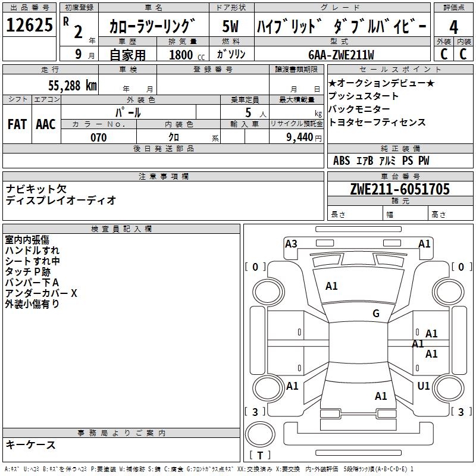Select the ABS equipment list row
Image resolution: width=476 pixels, height=476 pixels.
pos(381,161)
